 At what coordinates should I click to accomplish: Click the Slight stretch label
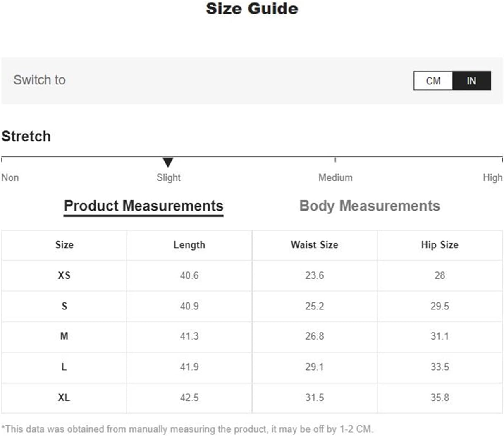pos(168,177)
